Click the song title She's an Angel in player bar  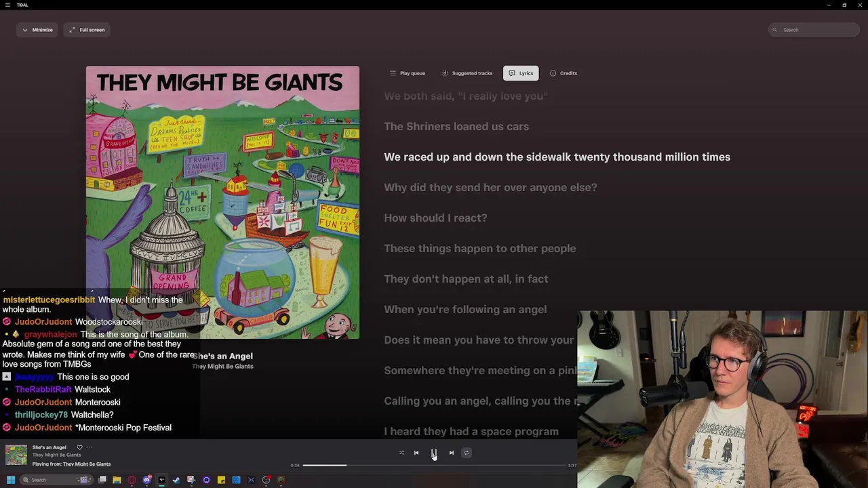pyautogui.click(x=50, y=447)
